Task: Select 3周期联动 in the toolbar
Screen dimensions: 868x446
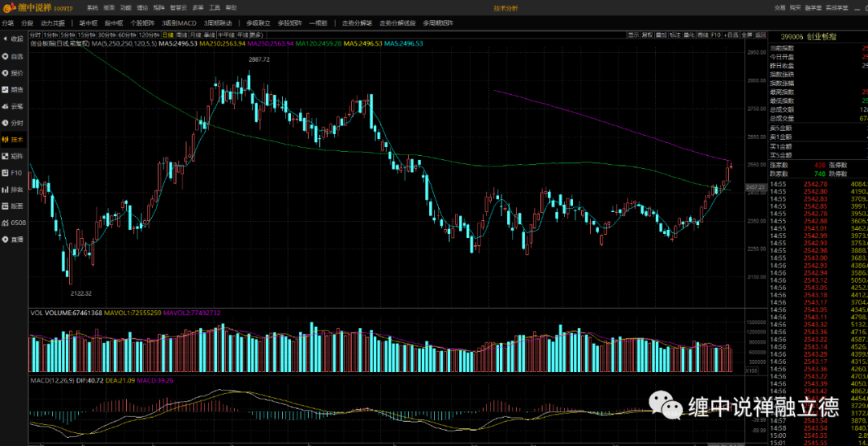Action: coord(218,23)
